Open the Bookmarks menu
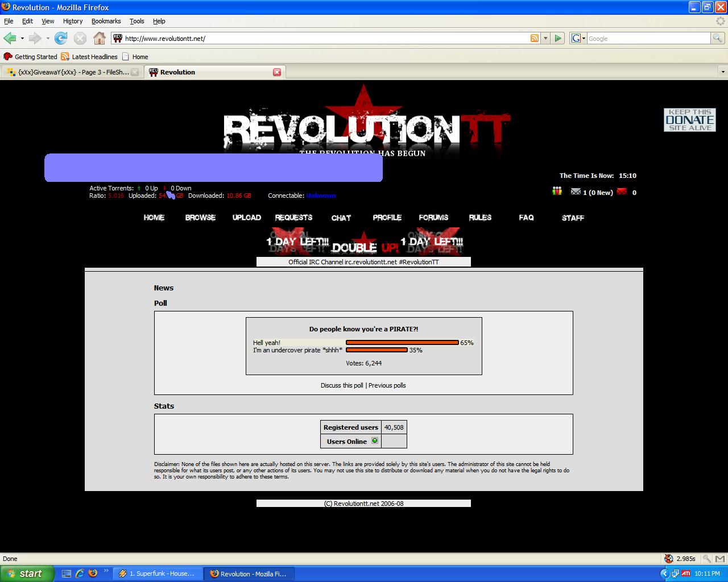Viewport: 728px width, 582px height. coord(106,21)
